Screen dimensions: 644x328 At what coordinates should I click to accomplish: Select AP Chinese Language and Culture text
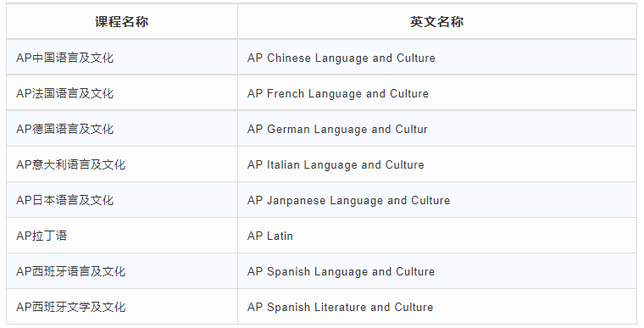[341, 58]
